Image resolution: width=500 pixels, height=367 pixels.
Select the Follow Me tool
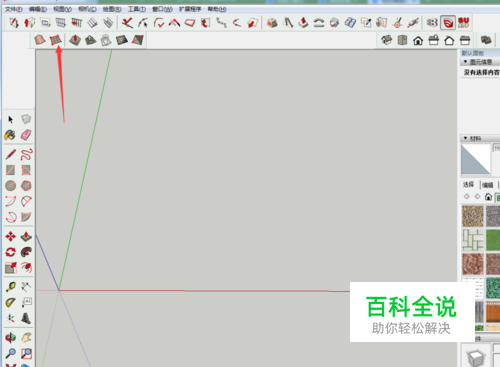pos(26,252)
